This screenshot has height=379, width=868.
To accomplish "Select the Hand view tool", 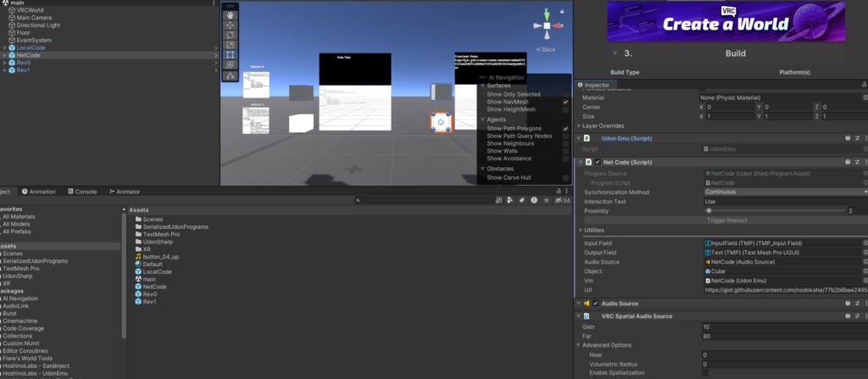I will (231, 15).
